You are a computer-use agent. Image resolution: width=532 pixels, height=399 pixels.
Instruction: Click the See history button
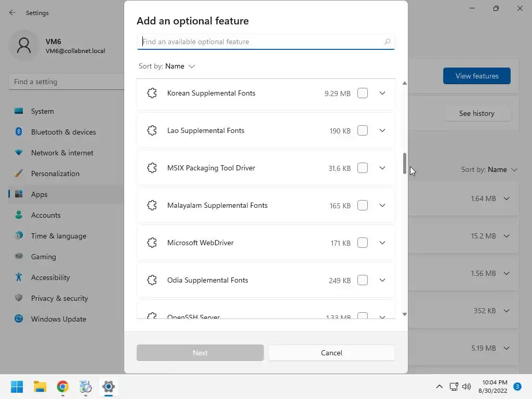click(476, 113)
